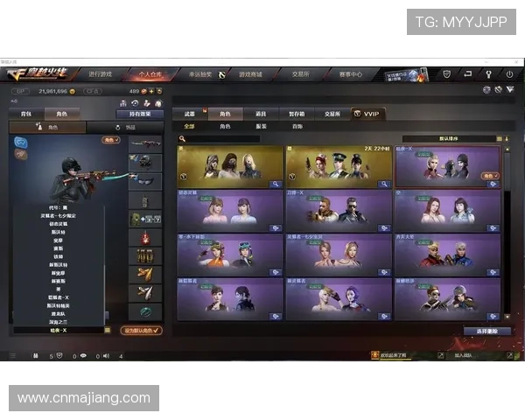Select the blue mask equipment slot
The height and width of the screenshot is (420, 525).
click(145, 181)
